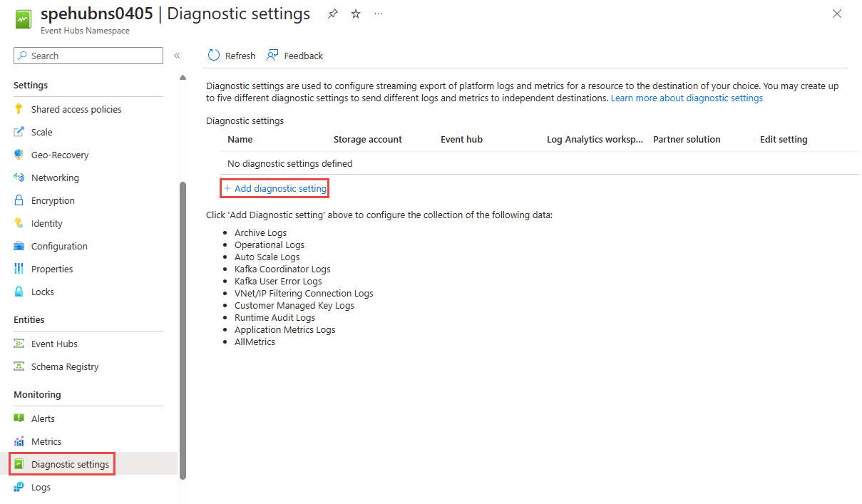Image resolution: width=862 pixels, height=504 pixels.
Task: Click the Feedback icon in toolbar
Action: 272,56
